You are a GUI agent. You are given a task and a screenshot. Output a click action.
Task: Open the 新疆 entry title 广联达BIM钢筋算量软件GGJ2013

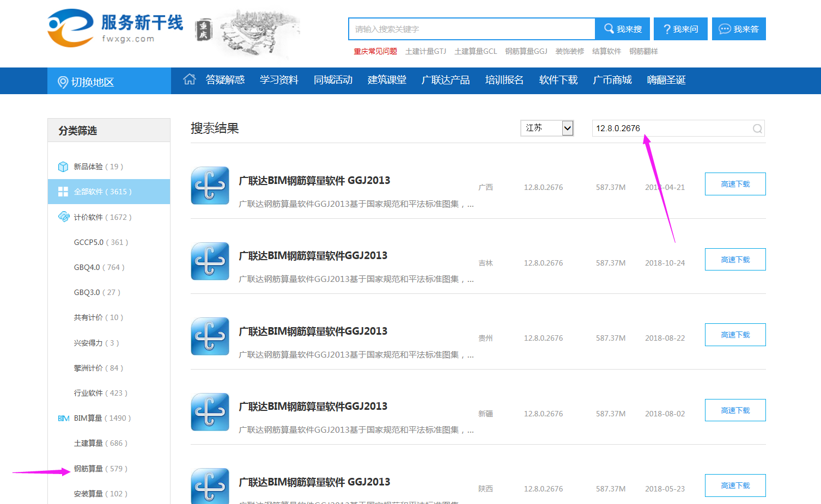coord(313,407)
